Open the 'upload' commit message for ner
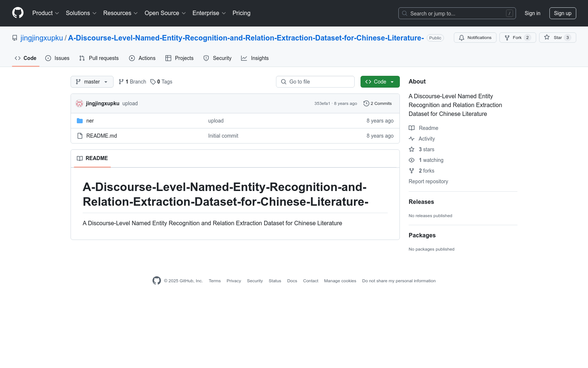Viewport: 588px width, 368px height. tap(216, 121)
